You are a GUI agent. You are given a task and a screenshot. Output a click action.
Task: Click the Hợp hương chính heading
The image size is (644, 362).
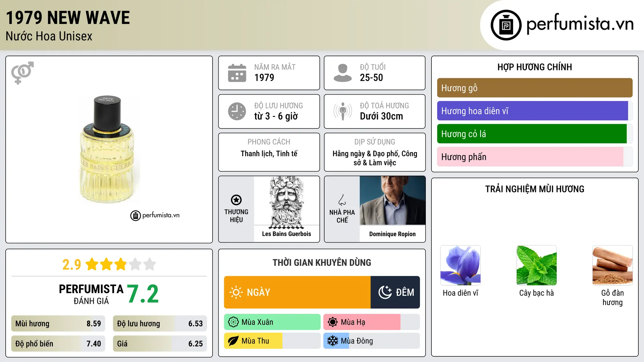click(x=535, y=67)
